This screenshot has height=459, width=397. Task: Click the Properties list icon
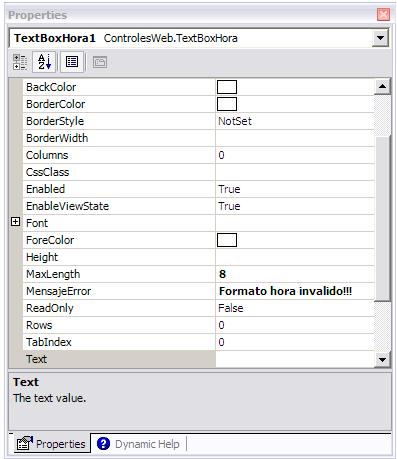(x=72, y=62)
